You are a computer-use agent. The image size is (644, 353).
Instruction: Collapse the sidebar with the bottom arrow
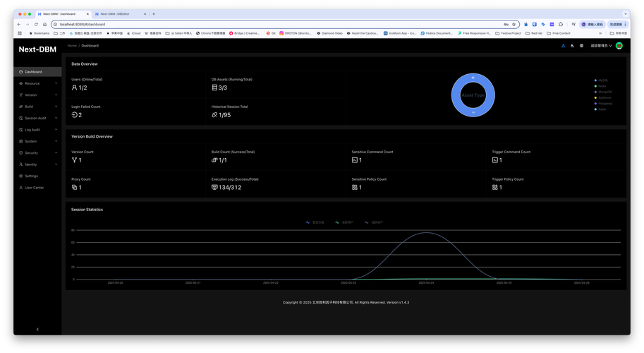tap(37, 329)
